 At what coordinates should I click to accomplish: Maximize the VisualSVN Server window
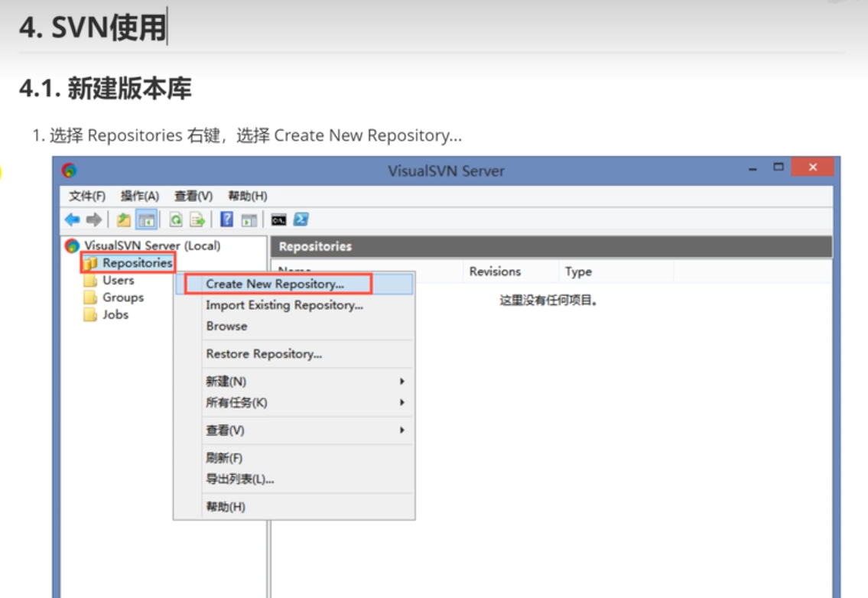[779, 167]
